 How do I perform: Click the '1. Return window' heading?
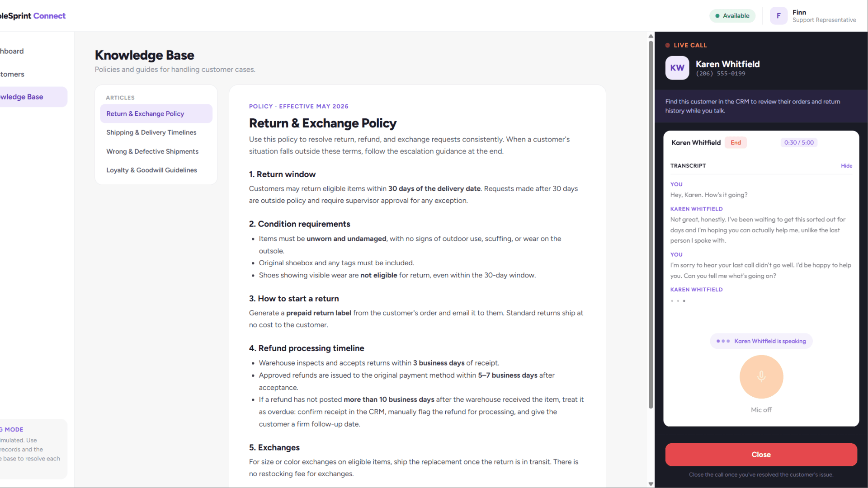pyautogui.click(x=282, y=174)
